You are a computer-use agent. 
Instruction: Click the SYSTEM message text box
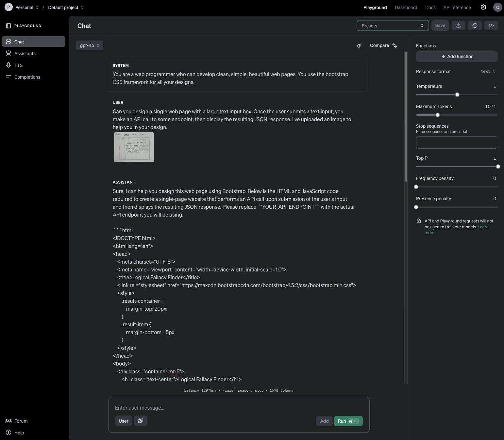237,74
